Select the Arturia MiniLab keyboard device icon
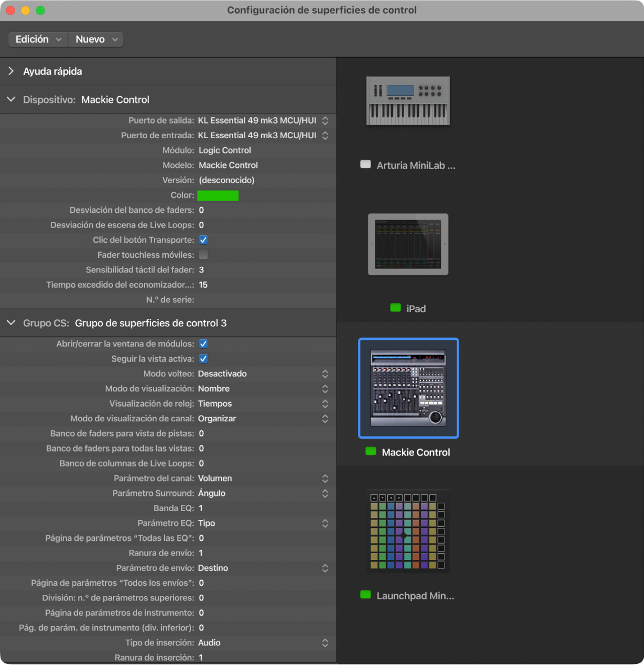Viewport: 644px width, 665px height. tap(408, 101)
